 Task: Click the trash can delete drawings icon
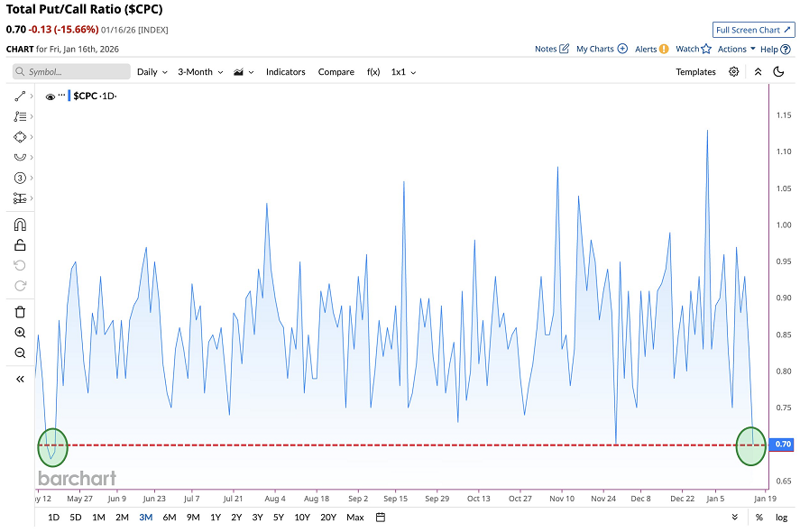click(20, 312)
